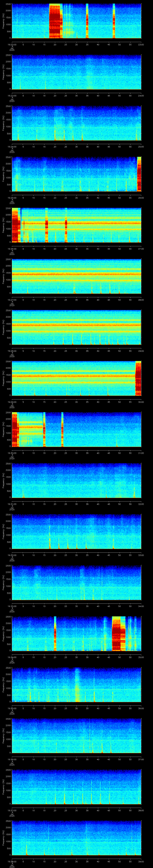The height and width of the screenshot is (868, 153).
Task: Open the spectrogram panel starting at 19:25:00
Action: [x=76, y=174]
